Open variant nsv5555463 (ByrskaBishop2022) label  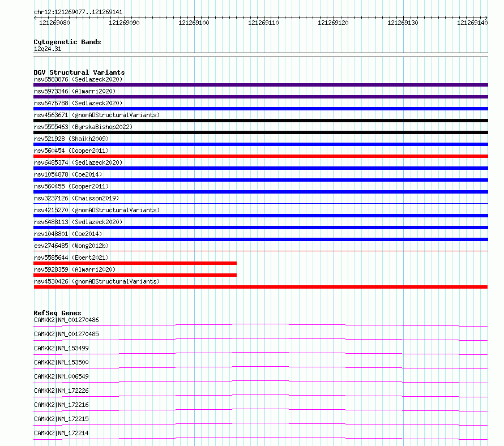pos(83,127)
